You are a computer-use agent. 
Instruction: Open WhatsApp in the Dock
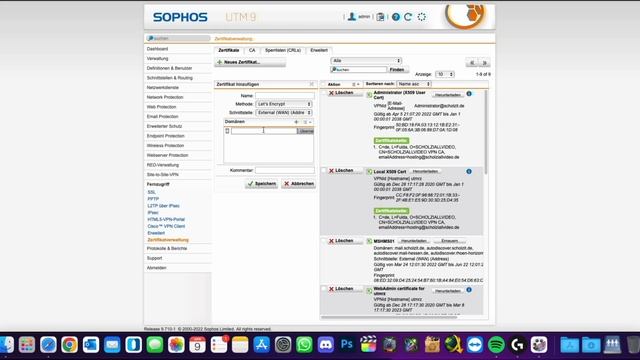[x=304, y=345]
